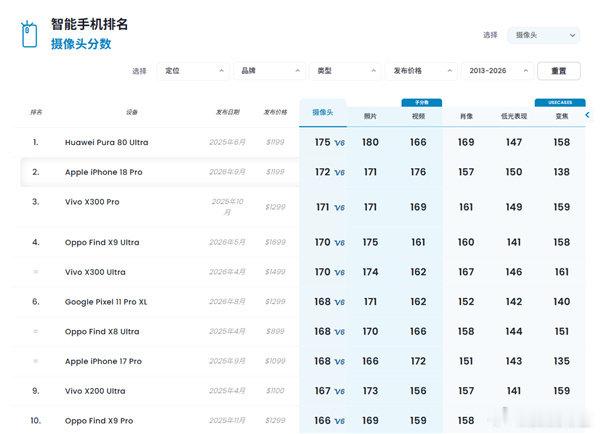The image size is (600, 434).
Task: Open Google Pixel 11 Pro XL page
Action: (x=106, y=302)
